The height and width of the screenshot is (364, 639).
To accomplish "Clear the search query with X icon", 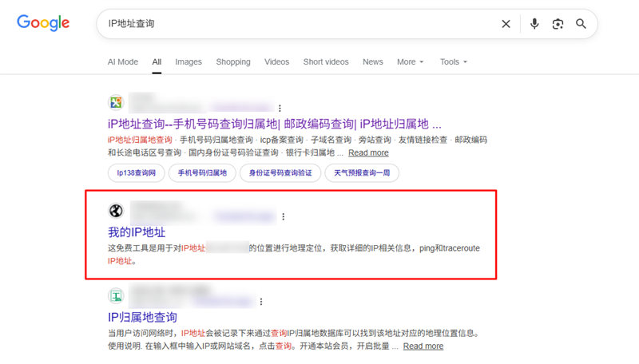I will pos(506,24).
